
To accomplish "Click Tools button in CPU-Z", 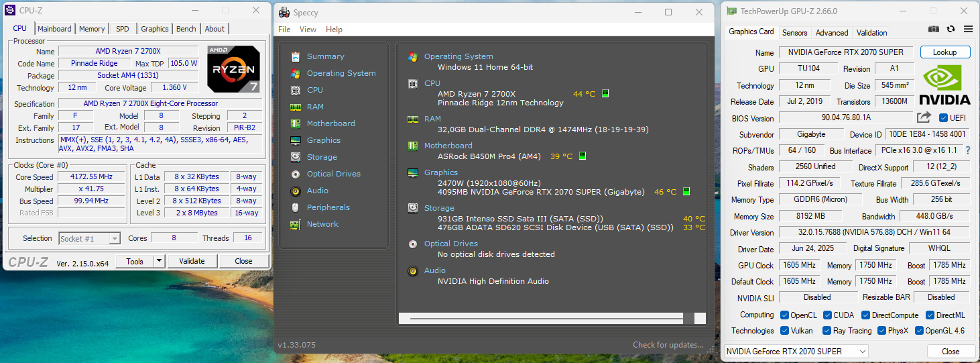I will 135,261.
